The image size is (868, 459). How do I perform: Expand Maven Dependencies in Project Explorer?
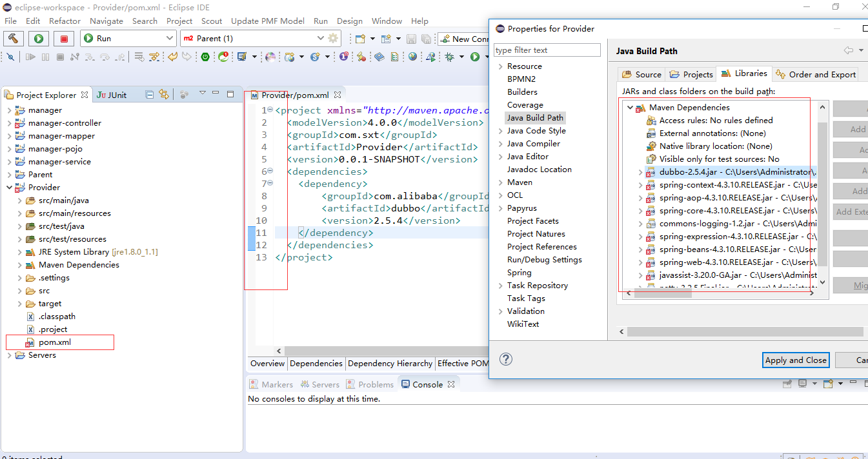[x=19, y=265]
